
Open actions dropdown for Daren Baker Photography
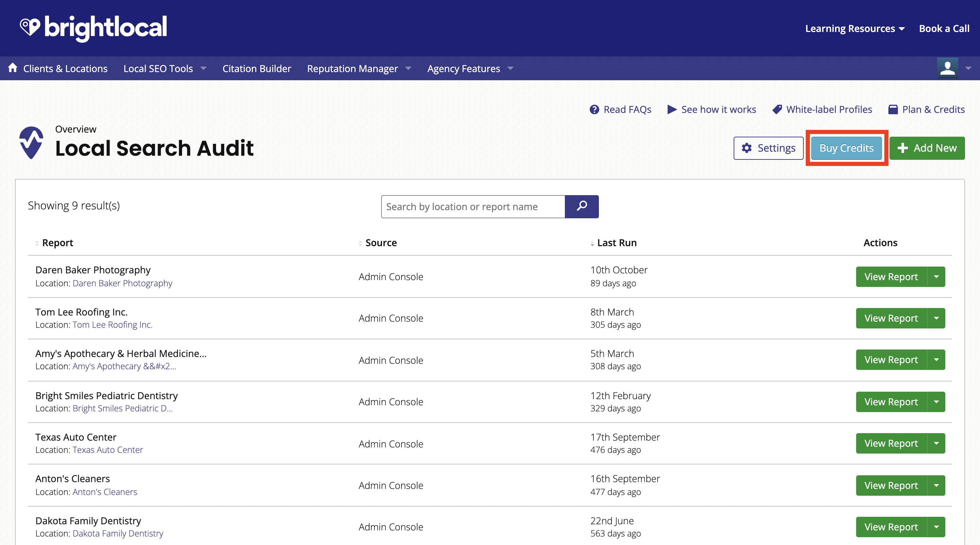click(x=936, y=277)
